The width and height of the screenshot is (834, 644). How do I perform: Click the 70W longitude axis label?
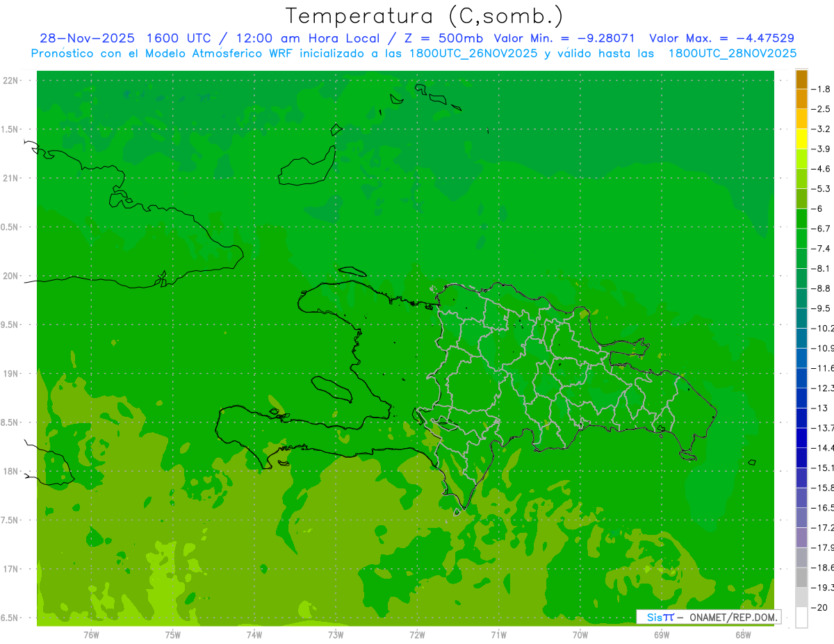580,634
